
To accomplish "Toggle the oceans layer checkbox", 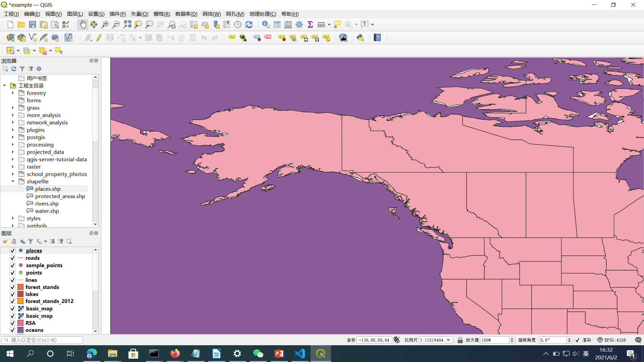I will point(12,330).
